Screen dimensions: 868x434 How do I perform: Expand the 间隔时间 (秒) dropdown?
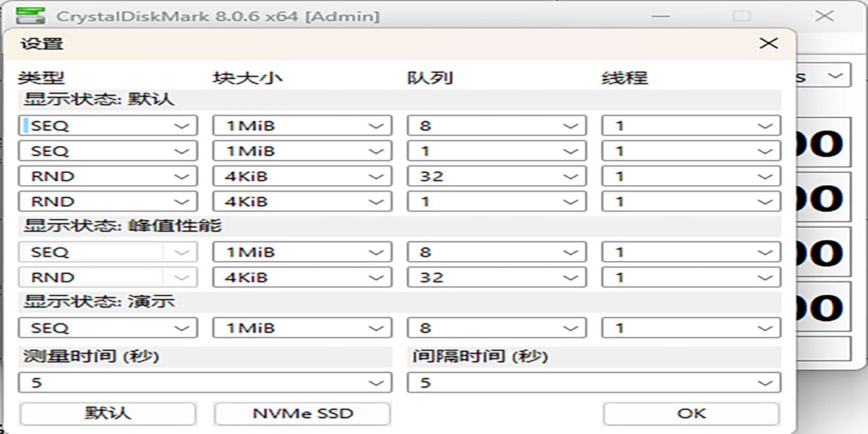coord(594,383)
